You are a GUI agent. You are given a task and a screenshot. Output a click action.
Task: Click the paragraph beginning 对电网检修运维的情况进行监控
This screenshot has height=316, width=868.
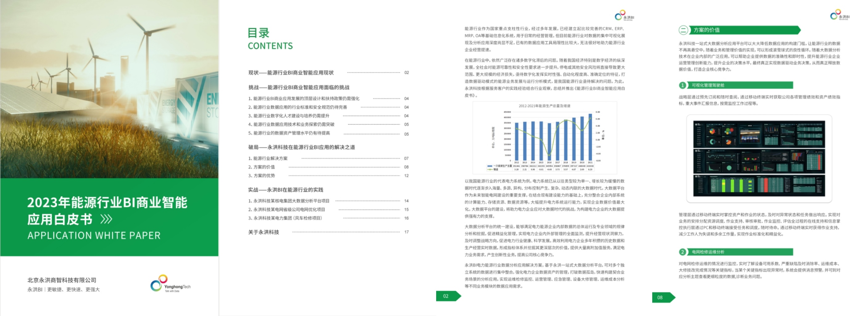(759, 270)
